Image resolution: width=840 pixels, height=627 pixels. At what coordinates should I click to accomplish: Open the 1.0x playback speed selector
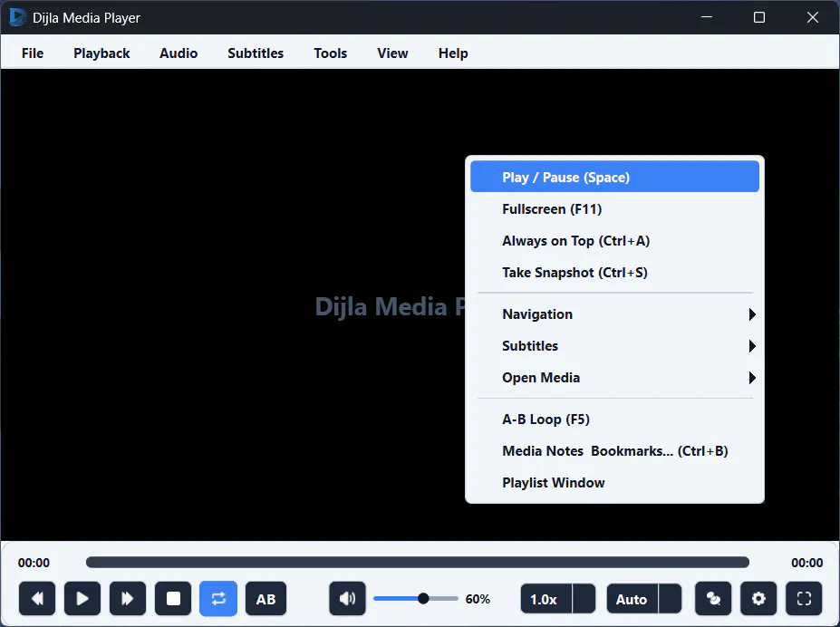pos(557,599)
